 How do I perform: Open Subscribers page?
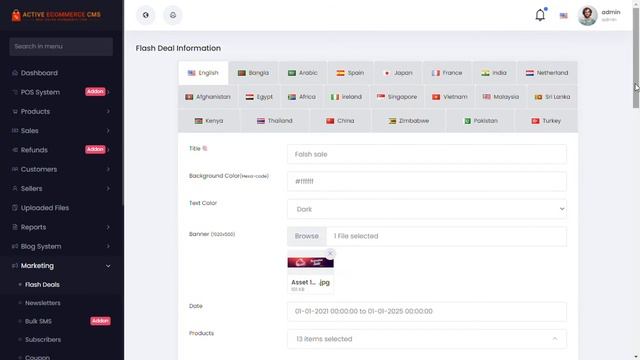click(x=43, y=340)
